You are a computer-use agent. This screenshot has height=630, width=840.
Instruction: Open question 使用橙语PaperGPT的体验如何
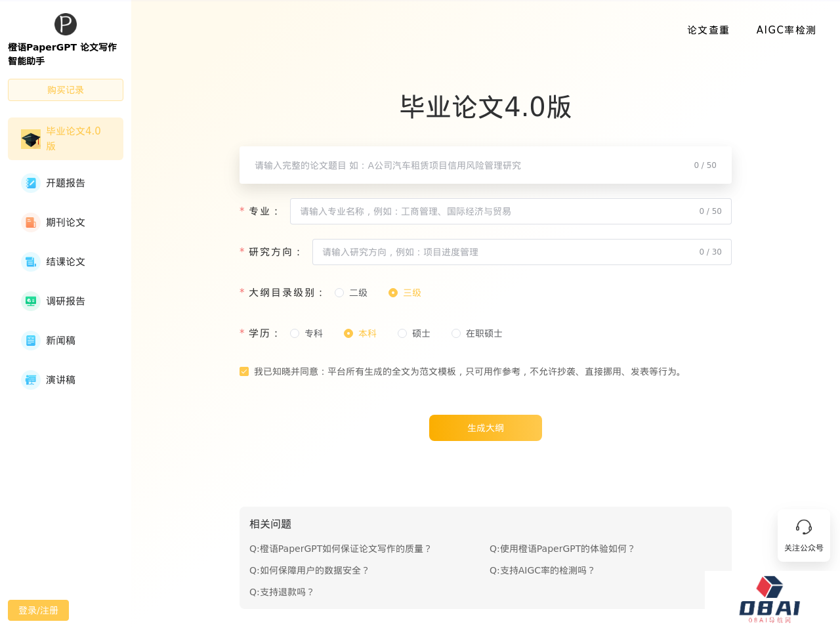[562, 549]
